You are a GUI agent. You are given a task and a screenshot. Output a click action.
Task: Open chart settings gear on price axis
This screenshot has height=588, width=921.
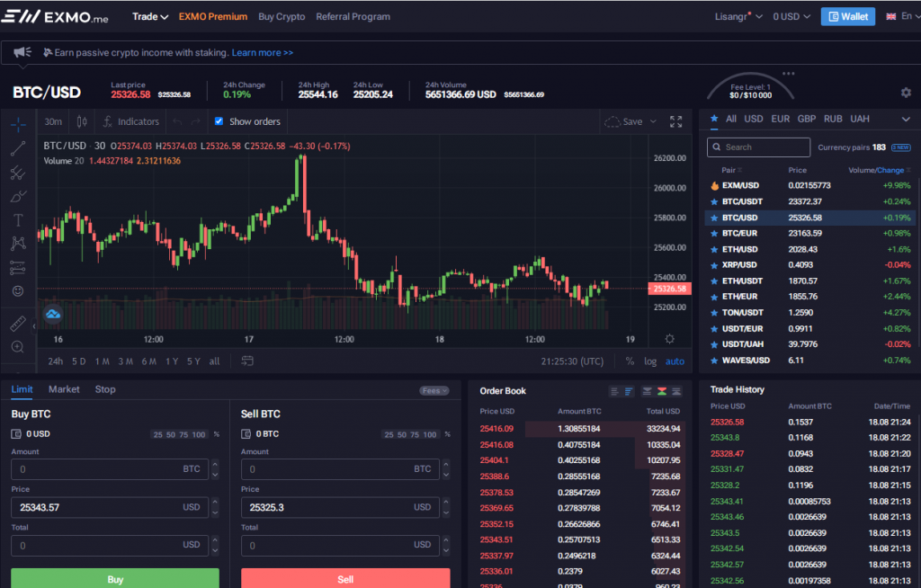point(669,339)
